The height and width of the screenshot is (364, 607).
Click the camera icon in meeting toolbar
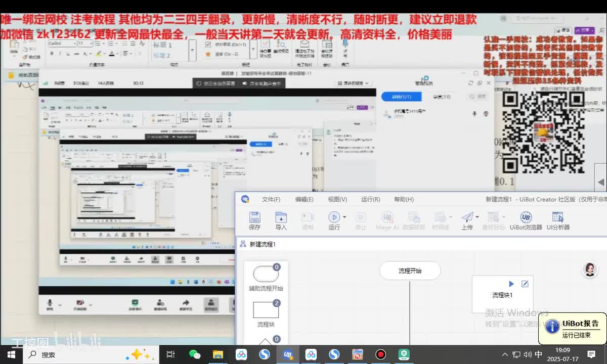[79, 303]
